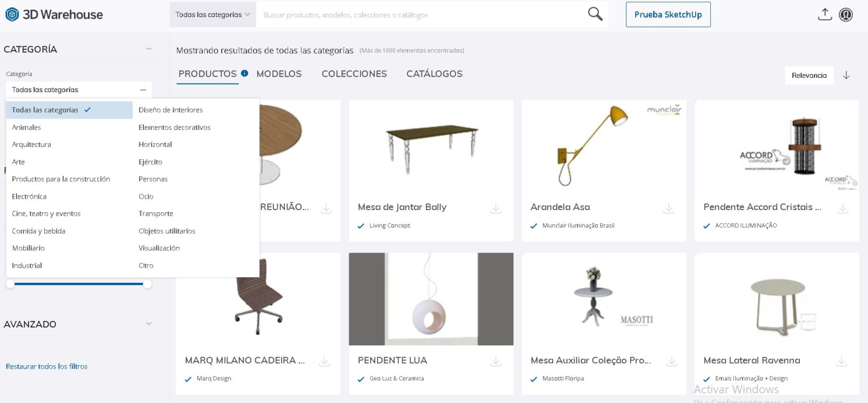Click the Prueba SketchUp button

[x=668, y=14]
